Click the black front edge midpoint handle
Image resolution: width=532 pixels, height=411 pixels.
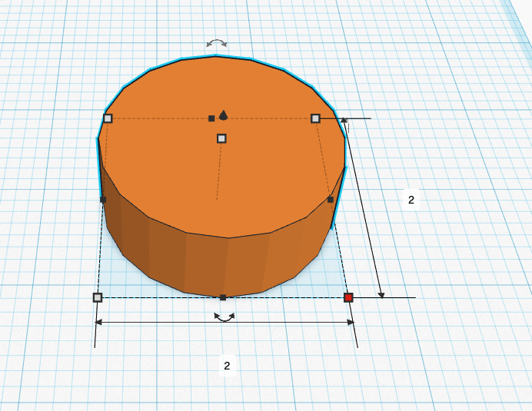pos(223,297)
